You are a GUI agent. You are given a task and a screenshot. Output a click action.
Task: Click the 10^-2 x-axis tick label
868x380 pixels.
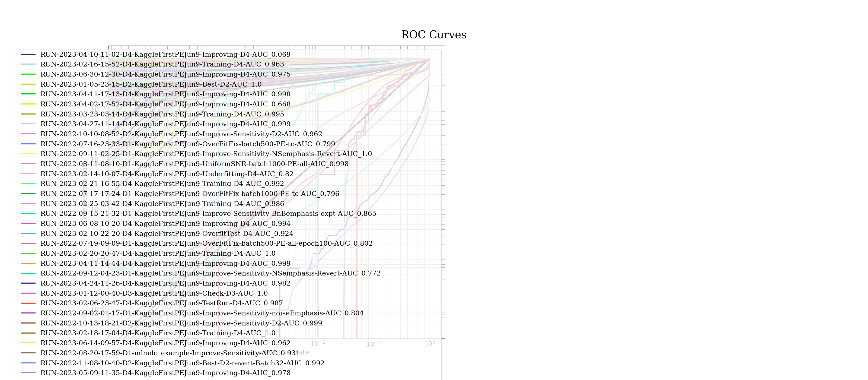318,344
